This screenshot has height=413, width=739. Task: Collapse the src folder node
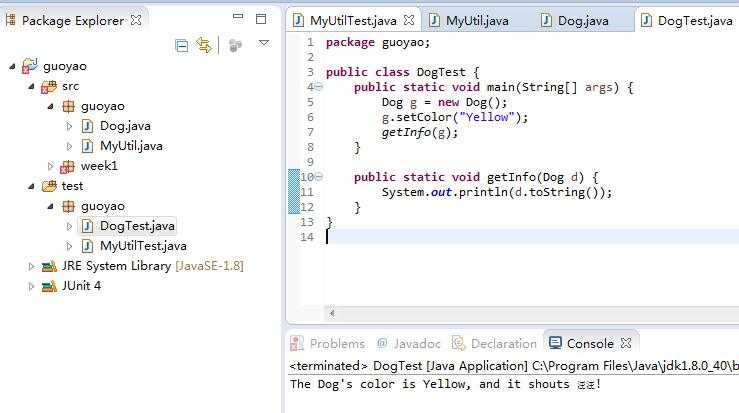32,86
